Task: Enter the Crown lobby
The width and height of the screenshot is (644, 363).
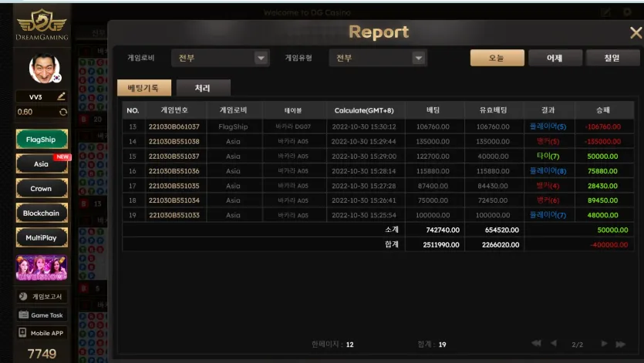Action: point(42,189)
